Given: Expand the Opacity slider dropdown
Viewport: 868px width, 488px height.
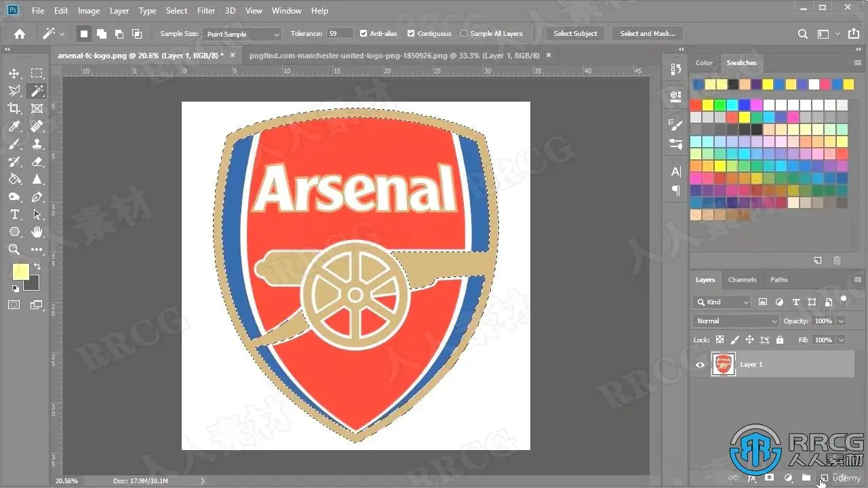Looking at the screenshot, I should tap(842, 321).
